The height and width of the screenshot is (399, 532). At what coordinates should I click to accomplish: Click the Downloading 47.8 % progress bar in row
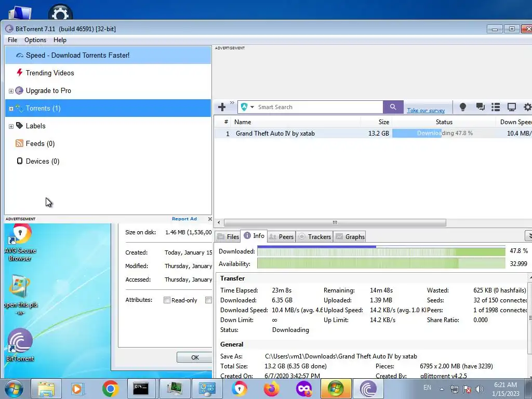444,134
